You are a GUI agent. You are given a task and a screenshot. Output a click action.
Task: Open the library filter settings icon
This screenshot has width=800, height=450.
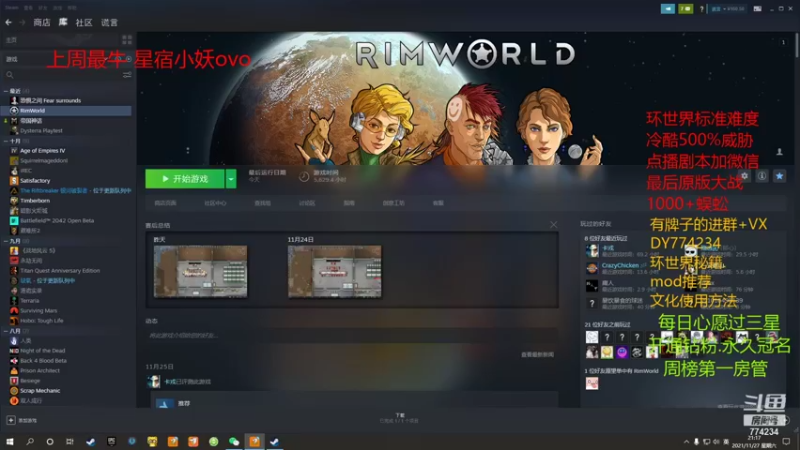(x=127, y=75)
